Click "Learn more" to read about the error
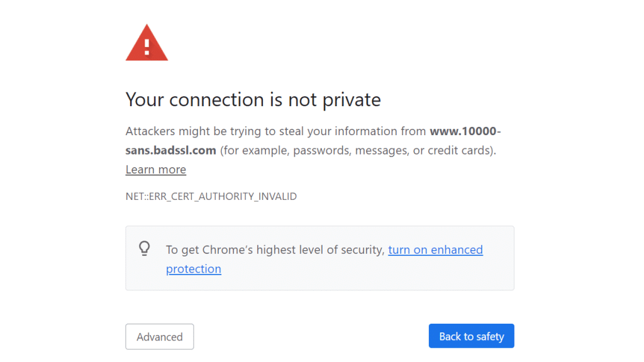 (155, 169)
